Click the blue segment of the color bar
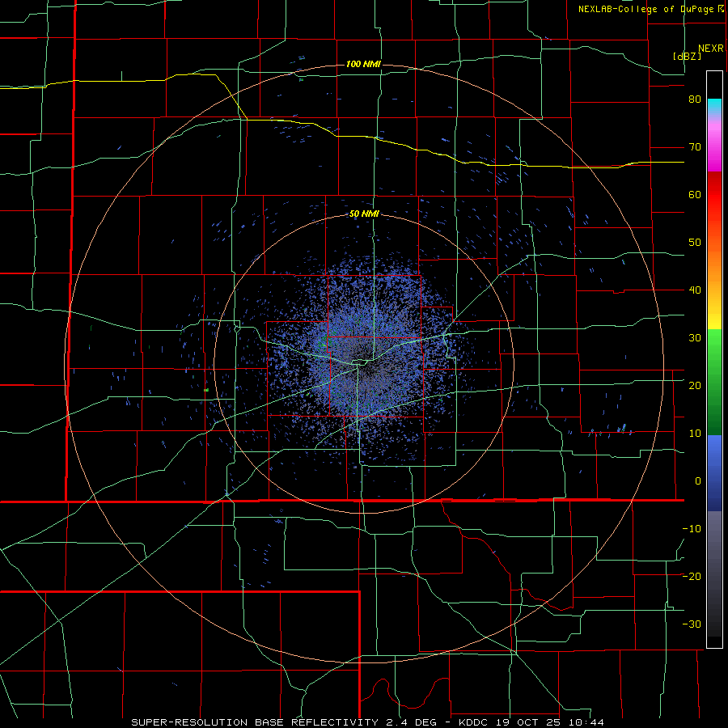The width and height of the screenshot is (728, 728). (x=714, y=473)
